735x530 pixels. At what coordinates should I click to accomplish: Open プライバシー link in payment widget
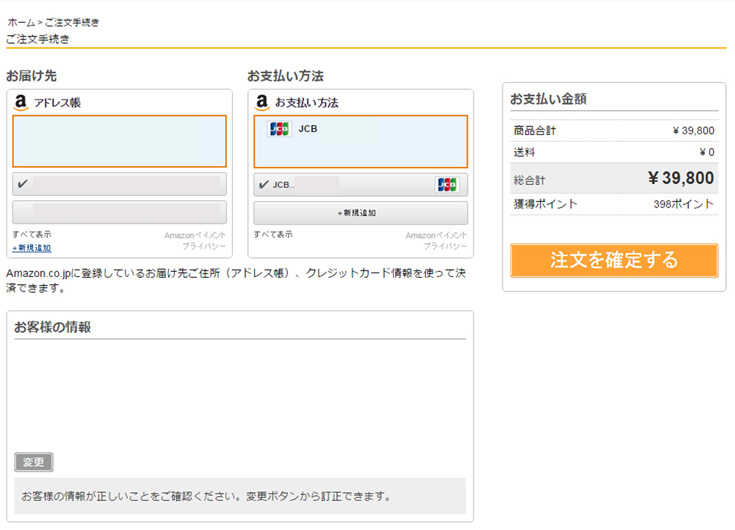coord(445,246)
